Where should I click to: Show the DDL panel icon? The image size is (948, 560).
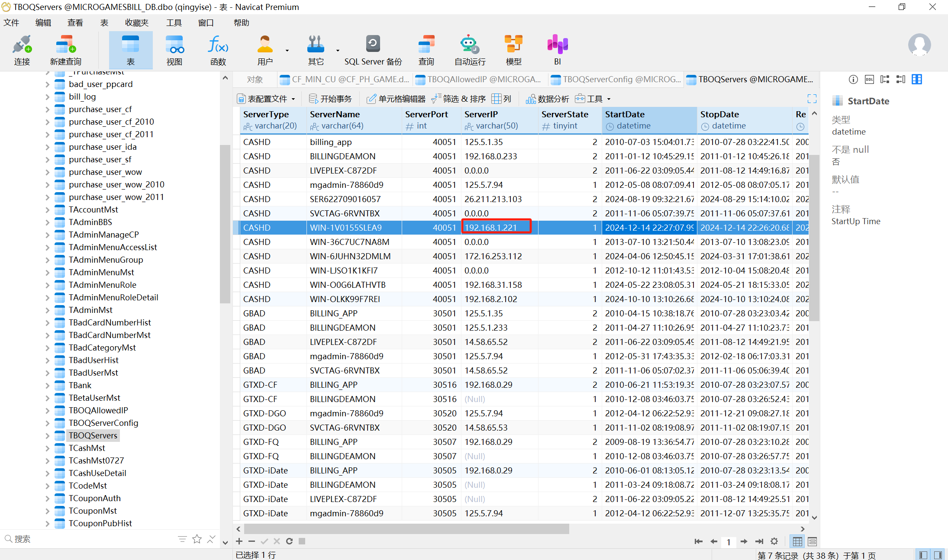(869, 79)
